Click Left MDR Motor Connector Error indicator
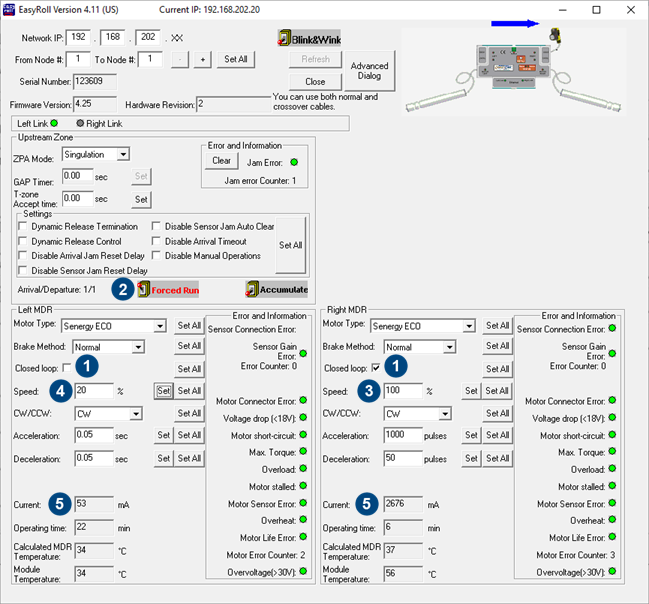Image resolution: width=649 pixels, height=604 pixels. pos(303,400)
